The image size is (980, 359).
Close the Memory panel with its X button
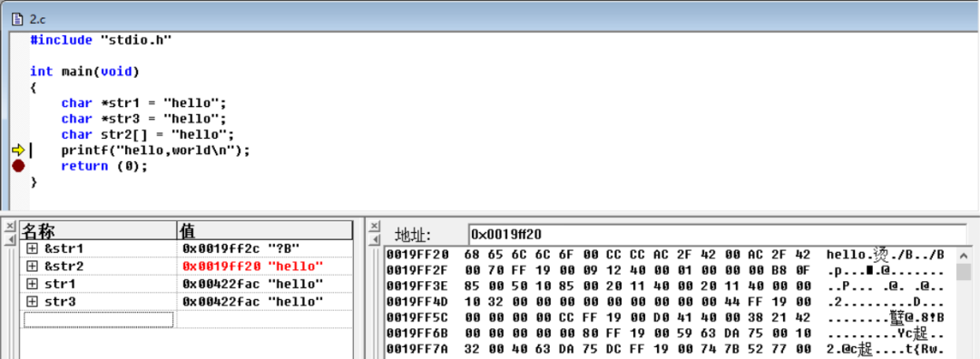pyautogui.click(x=374, y=226)
